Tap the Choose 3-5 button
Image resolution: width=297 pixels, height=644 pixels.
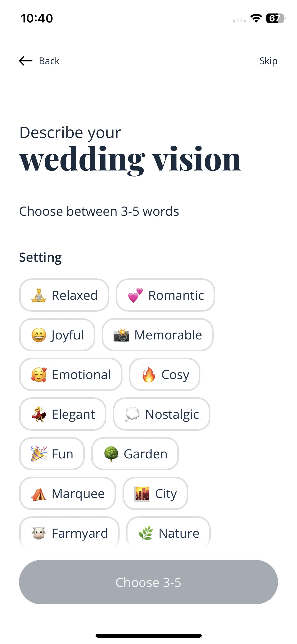tap(148, 582)
